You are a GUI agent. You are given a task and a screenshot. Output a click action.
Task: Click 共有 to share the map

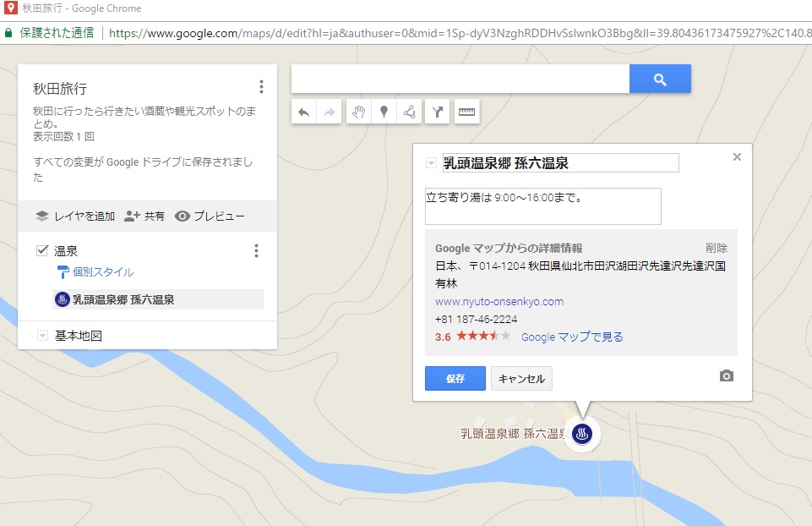144,216
